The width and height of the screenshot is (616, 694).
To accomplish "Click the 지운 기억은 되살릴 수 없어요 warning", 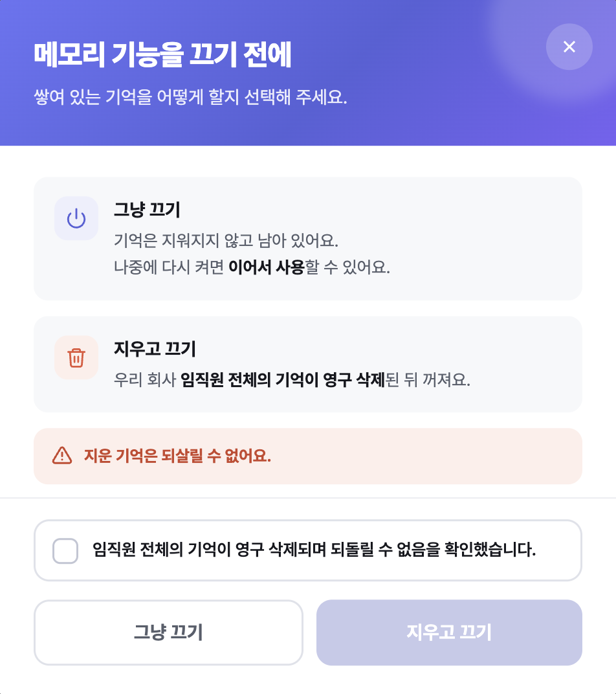I will tap(177, 456).
